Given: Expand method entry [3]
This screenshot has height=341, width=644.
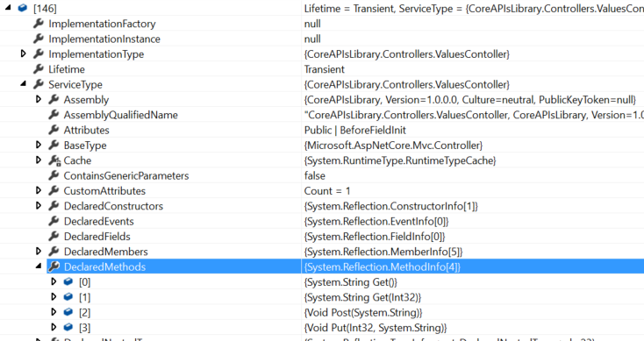Looking at the screenshot, I should point(54,327).
